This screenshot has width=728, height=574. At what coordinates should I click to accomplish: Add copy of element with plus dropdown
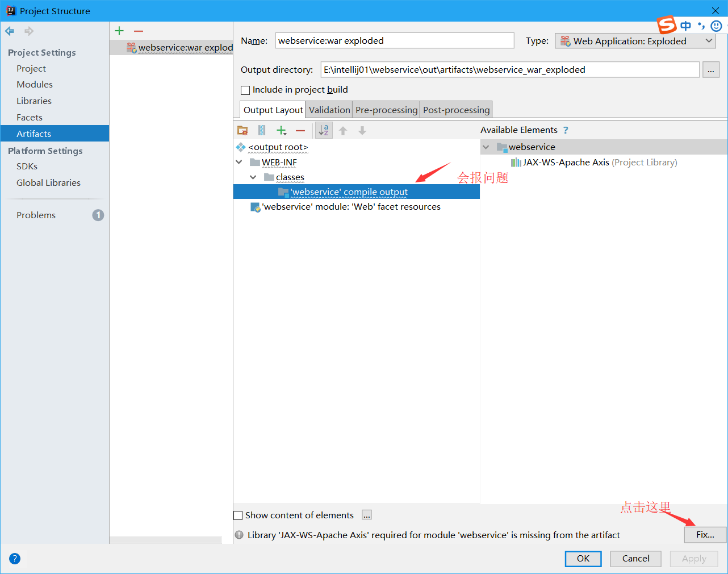[x=281, y=130]
